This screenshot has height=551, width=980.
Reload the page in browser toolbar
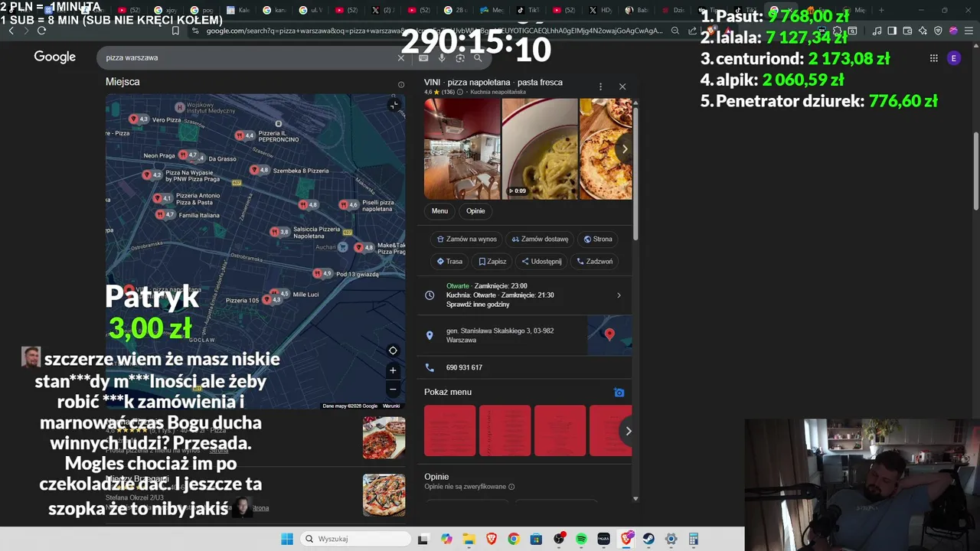coord(41,31)
